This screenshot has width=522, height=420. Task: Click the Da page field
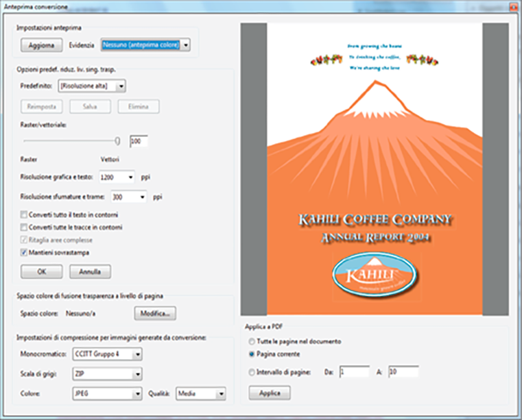coord(354,372)
